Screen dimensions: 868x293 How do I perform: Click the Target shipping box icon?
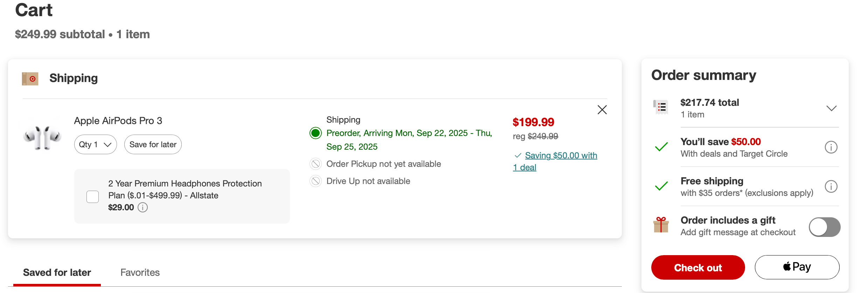30,79
